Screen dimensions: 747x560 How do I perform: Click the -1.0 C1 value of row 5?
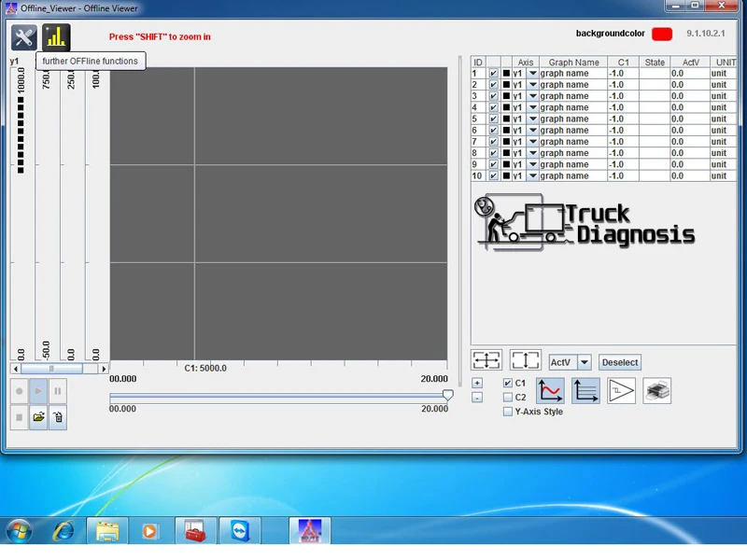623,119
